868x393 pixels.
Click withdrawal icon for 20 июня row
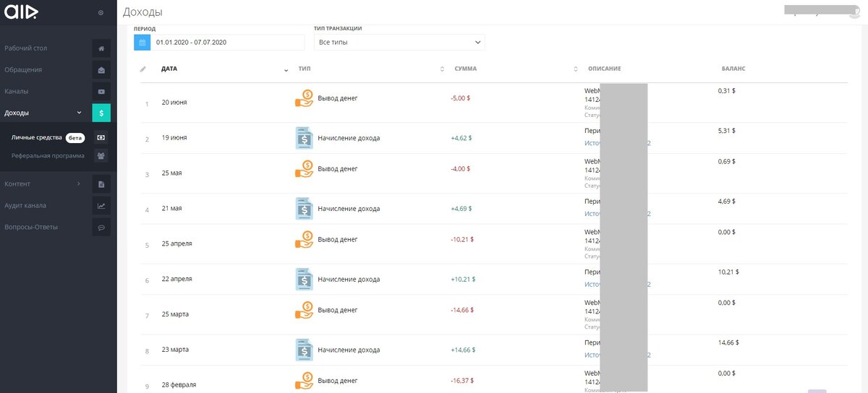[304, 98]
